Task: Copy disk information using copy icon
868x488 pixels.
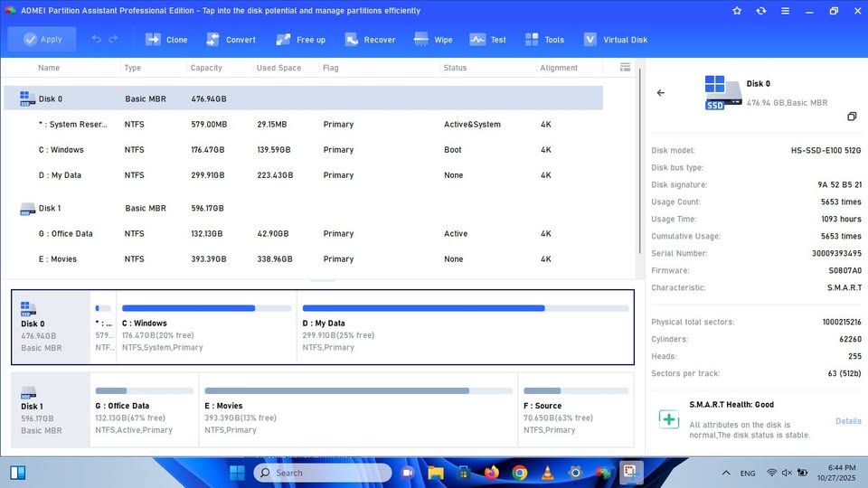Action: [851, 117]
